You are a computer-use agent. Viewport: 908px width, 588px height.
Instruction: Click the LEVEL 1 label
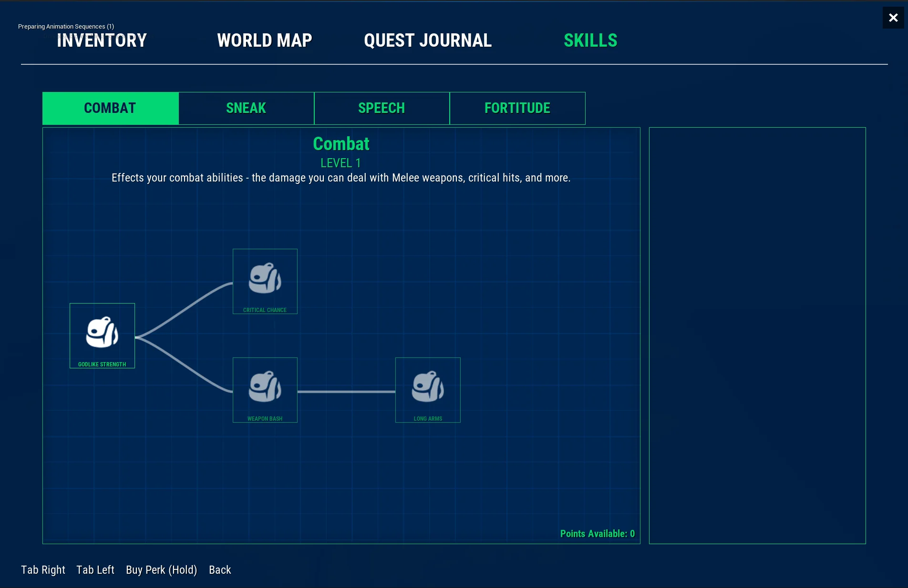point(340,163)
